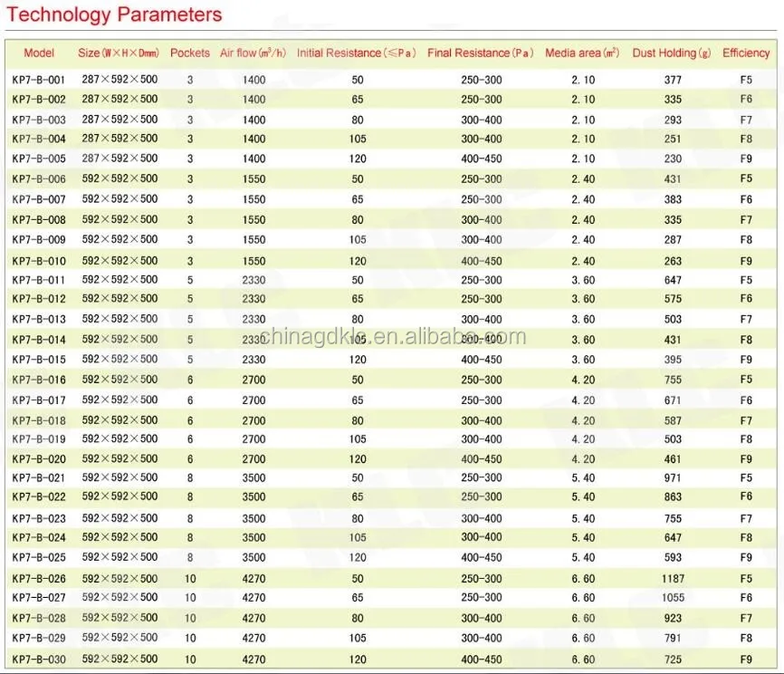784x674 pixels.
Task: Click model name KP7-B-008
Action: coord(39,220)
